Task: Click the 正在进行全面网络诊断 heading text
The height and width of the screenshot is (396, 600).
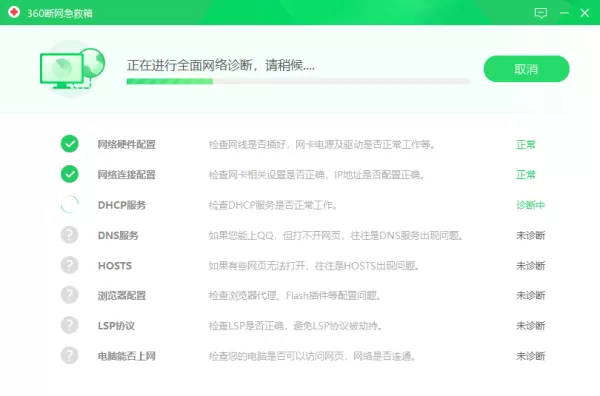Action: (x=221, y=65)
